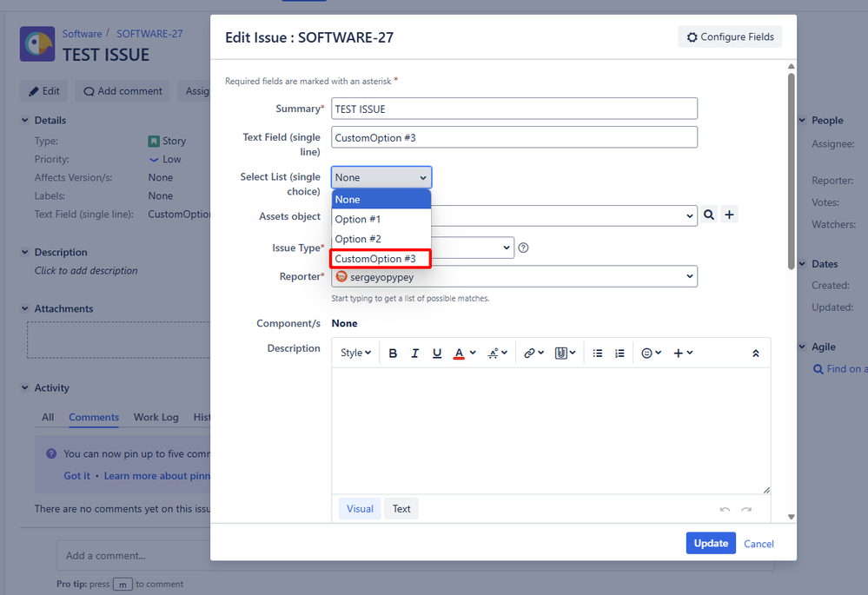Click into the Text Field single line input
This screenshot has height=595, width=868.
(514, 137)
